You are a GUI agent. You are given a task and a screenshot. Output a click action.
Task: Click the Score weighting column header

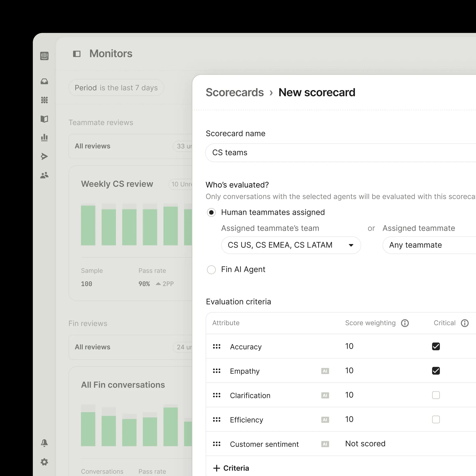pyautogui.click(x=370, y=323)
